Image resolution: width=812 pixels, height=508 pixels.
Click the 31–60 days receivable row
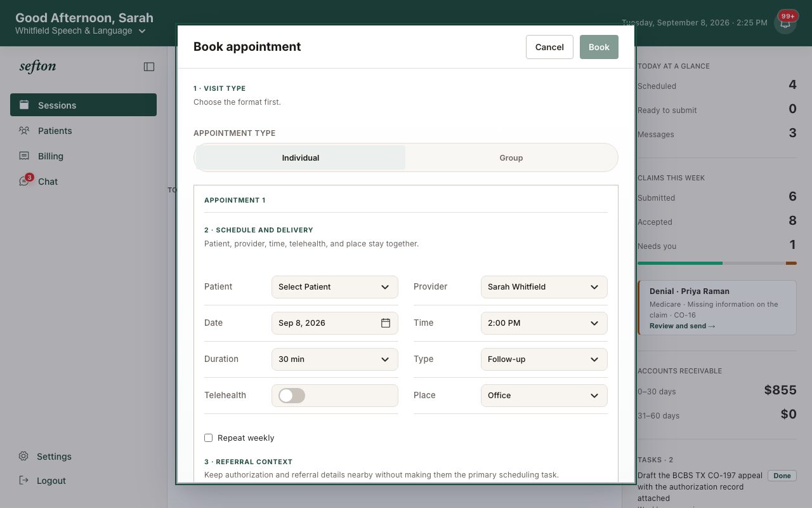click(x=717, y=415)
